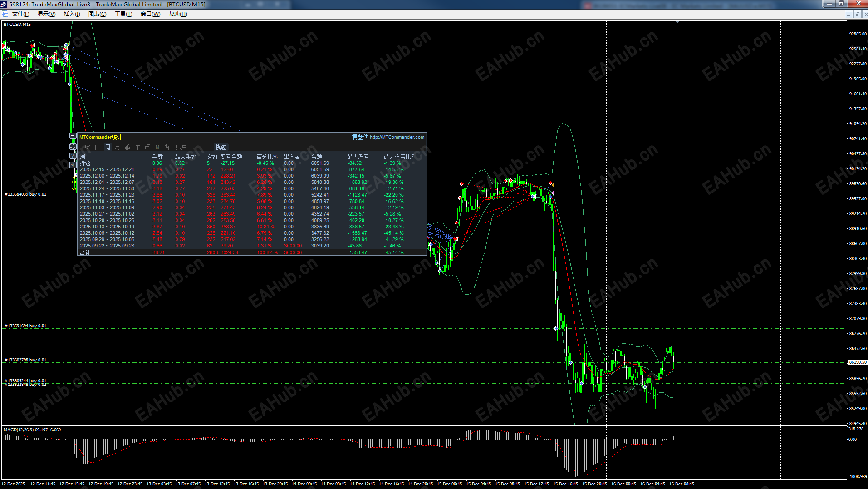Screen dimensions: 868x489
Task: Click the chart document icon in the menu bar
Action: [5, 14]
